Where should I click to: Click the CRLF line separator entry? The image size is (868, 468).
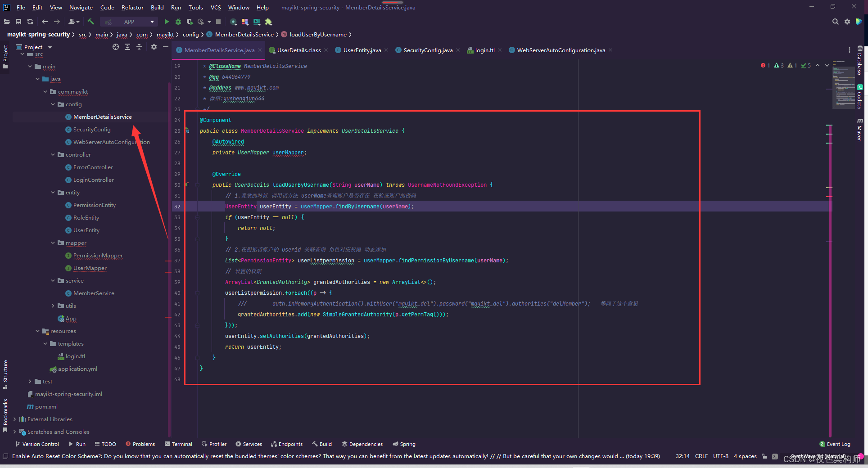coord(701,456)
